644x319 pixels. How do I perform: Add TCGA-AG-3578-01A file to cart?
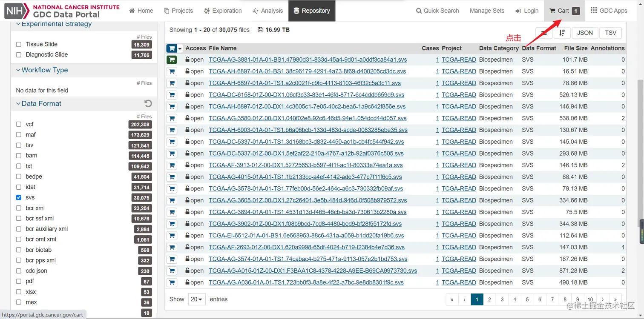tap(172, 188)
